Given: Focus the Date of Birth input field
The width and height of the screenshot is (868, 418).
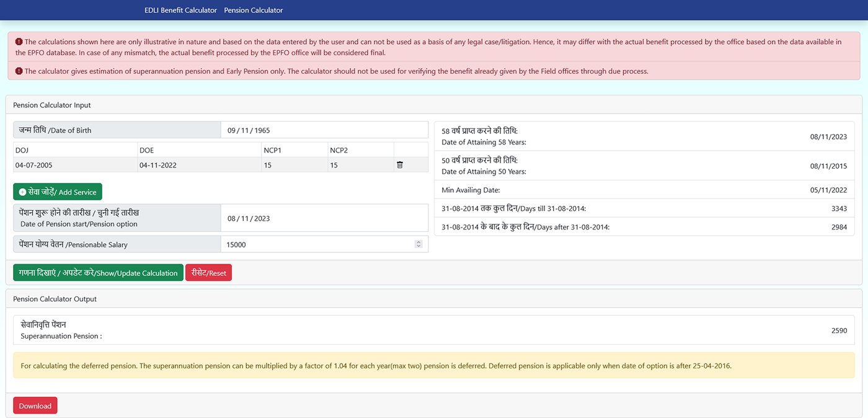Looking at the screenshot, I should coord(324,130).
